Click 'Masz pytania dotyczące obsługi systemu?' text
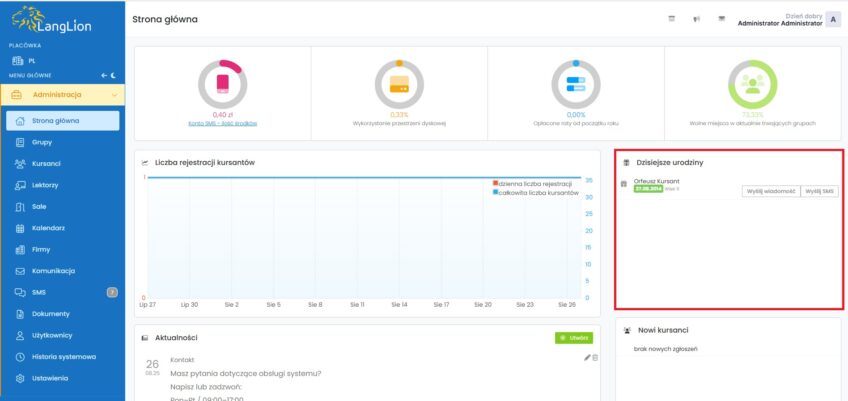Image resolution: width=848 pixels, height=401 pixels. coord(246,373)
